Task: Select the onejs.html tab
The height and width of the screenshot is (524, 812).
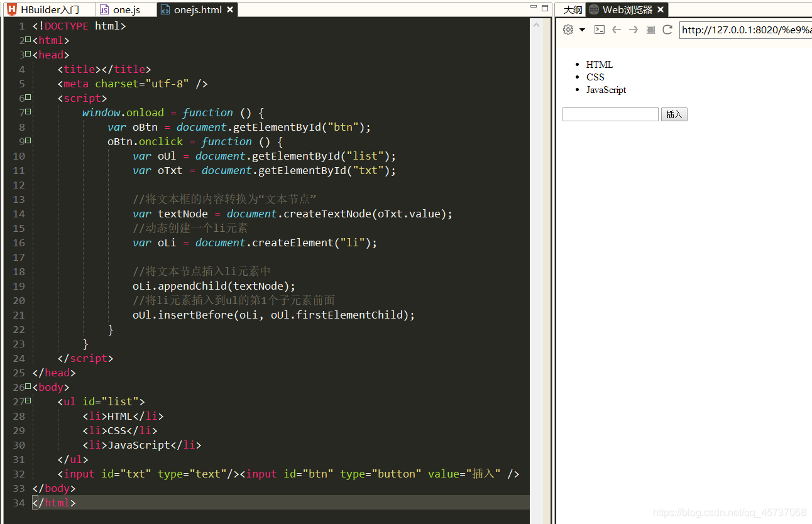Action: tap(198, 9)
